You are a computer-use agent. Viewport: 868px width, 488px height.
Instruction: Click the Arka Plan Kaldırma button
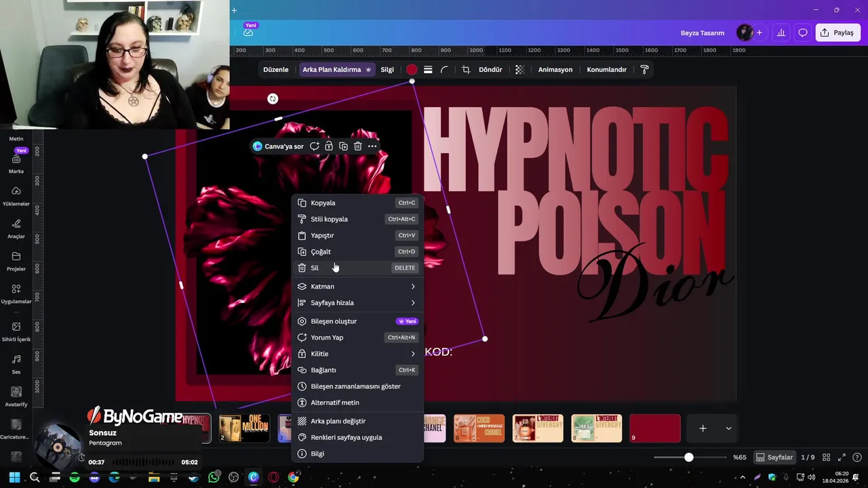click(x=337, y=70)
